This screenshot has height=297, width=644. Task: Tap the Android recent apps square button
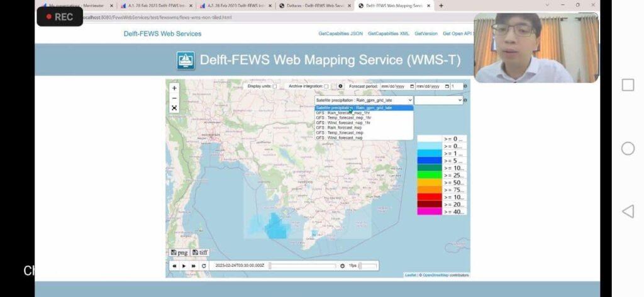pyautogui.click(x=628, y=85)
